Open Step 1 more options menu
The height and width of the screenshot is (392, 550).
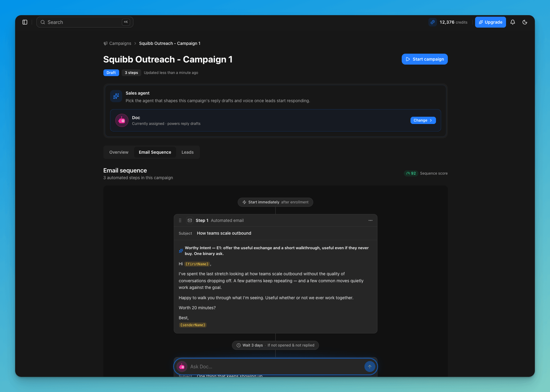(x=370, y=220)
